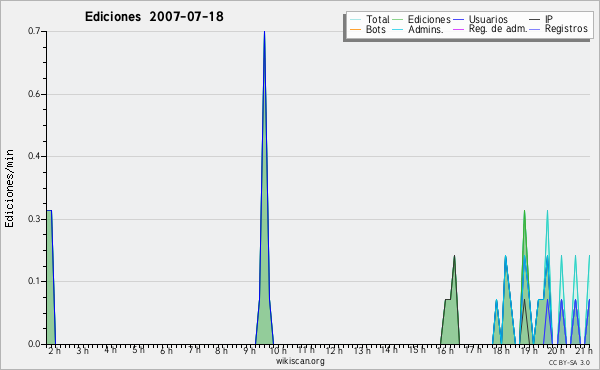The image size is (600, 370).
Task: Click the Reg. de adm. magenta legend line
Action: click(458, 29)
